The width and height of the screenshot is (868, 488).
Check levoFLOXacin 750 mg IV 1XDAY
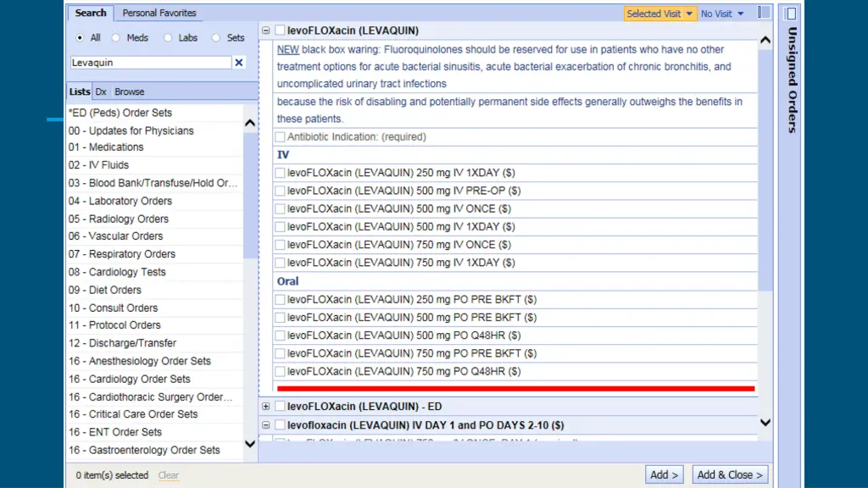(280, 263)
